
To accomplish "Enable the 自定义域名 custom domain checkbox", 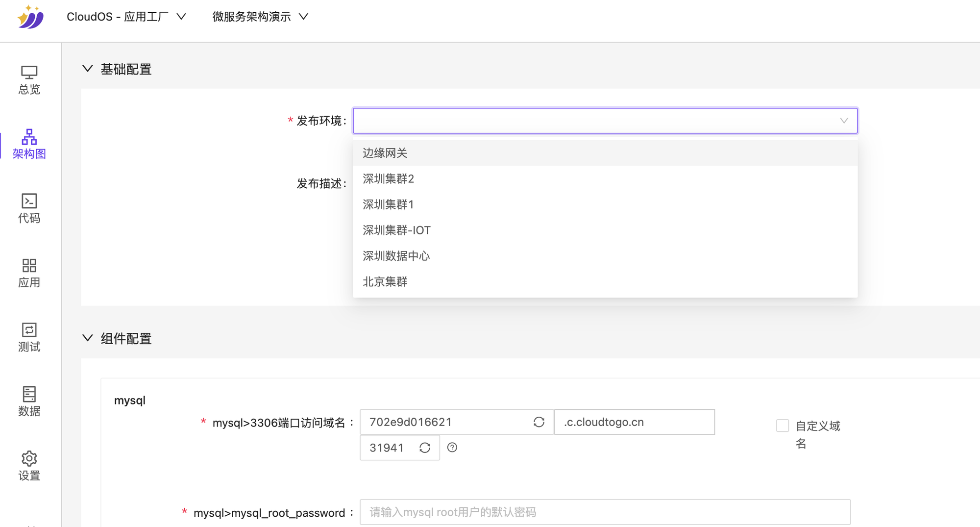I will point(783,426).
